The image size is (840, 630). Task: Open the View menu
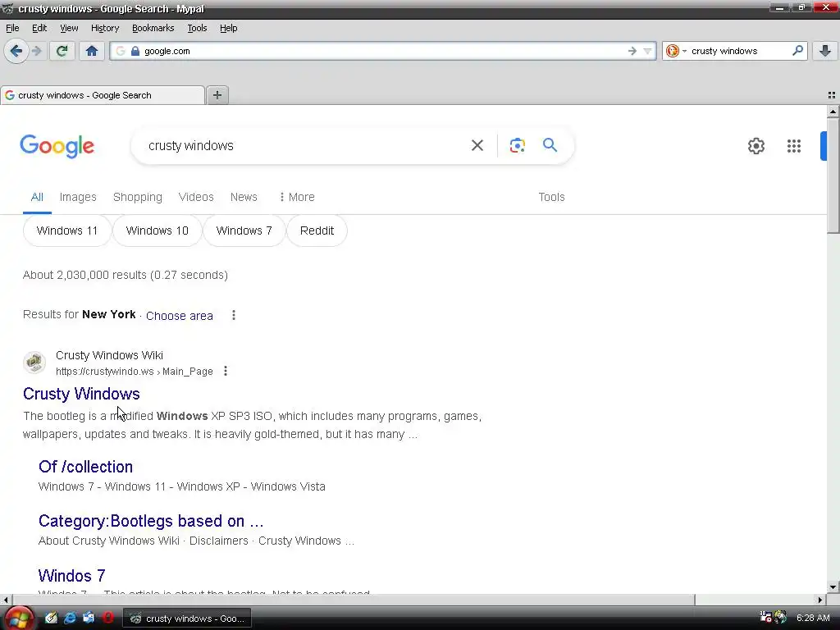69,28
